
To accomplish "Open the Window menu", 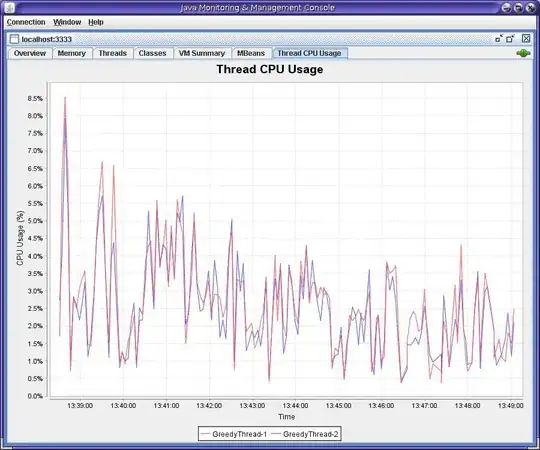I will (x=67, y=22).
